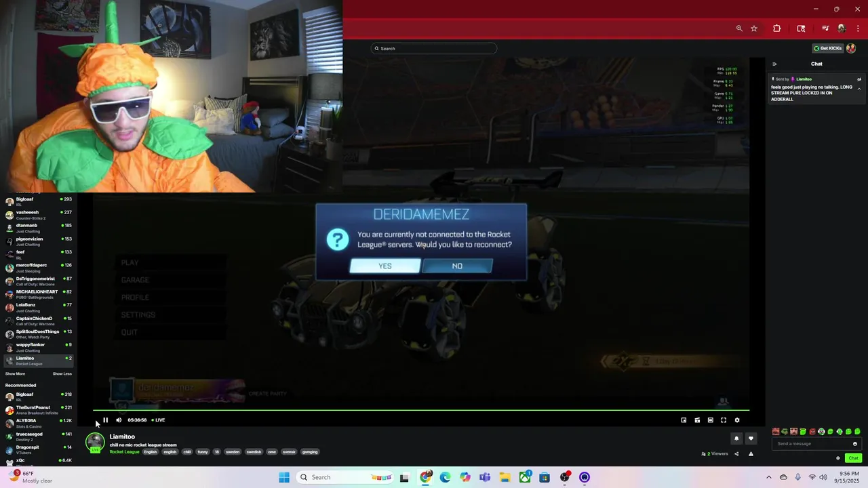The width and height of the screenshot is (868, 488).
Task: Expand following list with Show More
Action: click(x=15, y=373)
